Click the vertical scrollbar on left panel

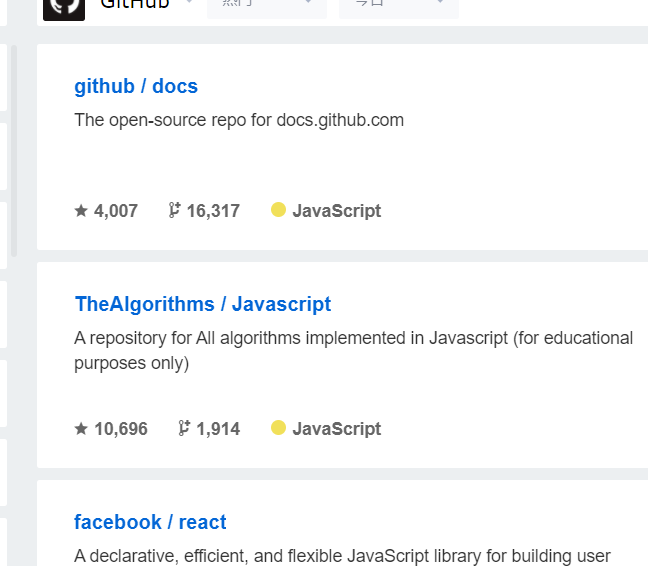tap(14, 151)
